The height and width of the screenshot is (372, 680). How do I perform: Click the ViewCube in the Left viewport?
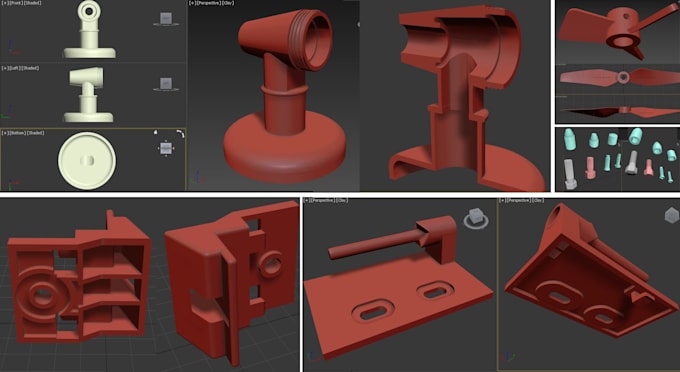(x=166, y=84)
